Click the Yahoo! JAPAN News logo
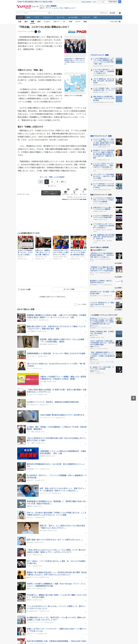The image size is (138, 644). pyautogui.click(x=27, y=7)
